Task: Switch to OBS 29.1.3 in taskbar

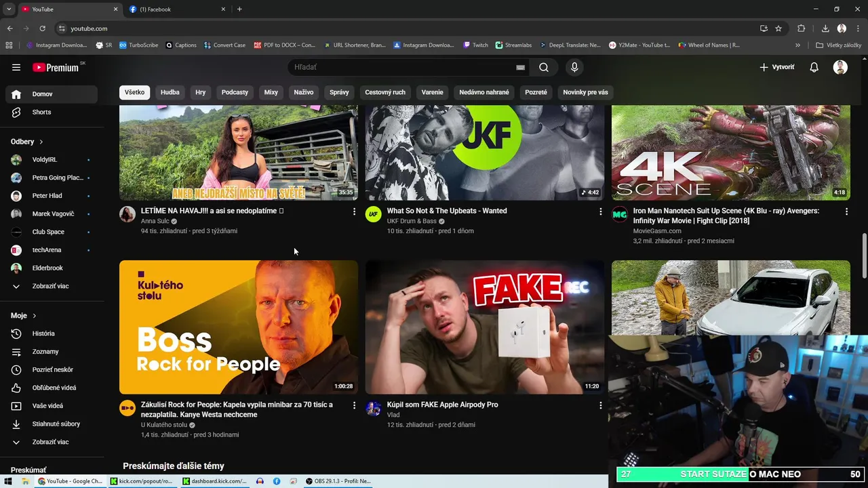Action: point(337,481)
